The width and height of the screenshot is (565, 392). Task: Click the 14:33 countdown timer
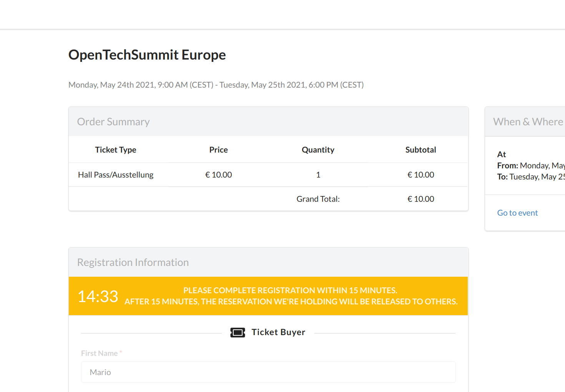pos(98,296)
